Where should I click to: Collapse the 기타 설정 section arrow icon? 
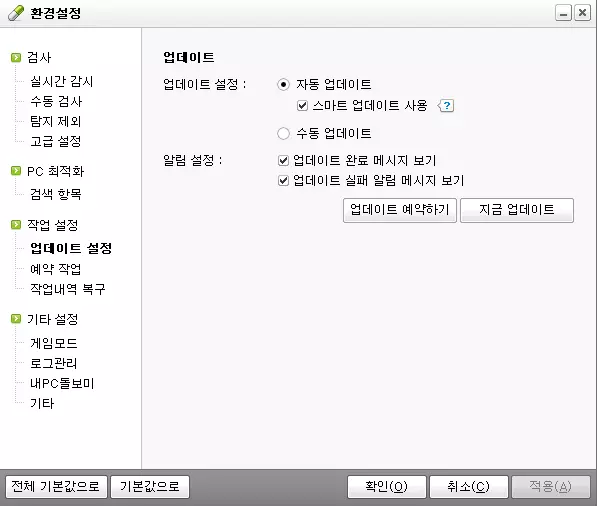click(16, 318)
